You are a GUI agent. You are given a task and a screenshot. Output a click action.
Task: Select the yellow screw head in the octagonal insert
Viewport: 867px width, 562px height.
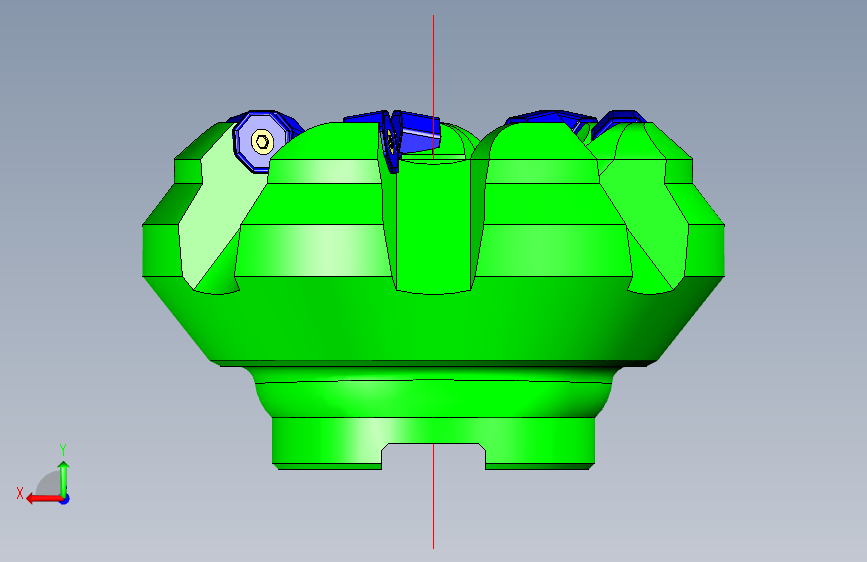click(x=262, y=142)
